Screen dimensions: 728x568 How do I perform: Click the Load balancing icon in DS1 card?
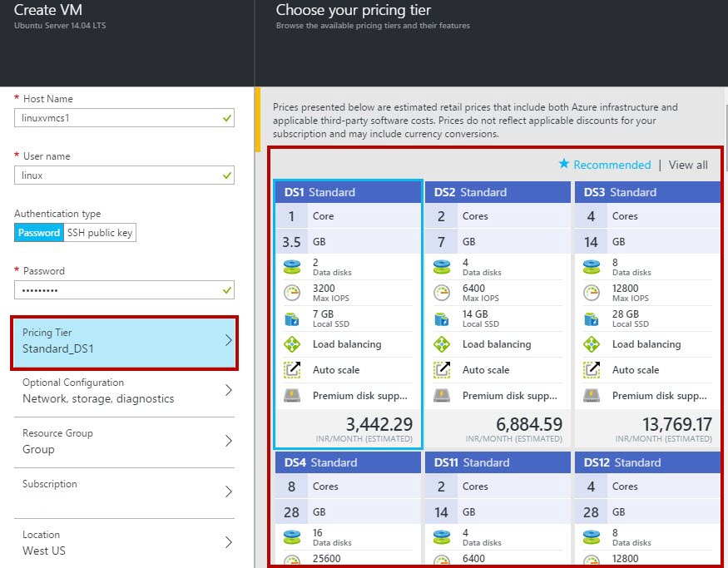(292, 344)
